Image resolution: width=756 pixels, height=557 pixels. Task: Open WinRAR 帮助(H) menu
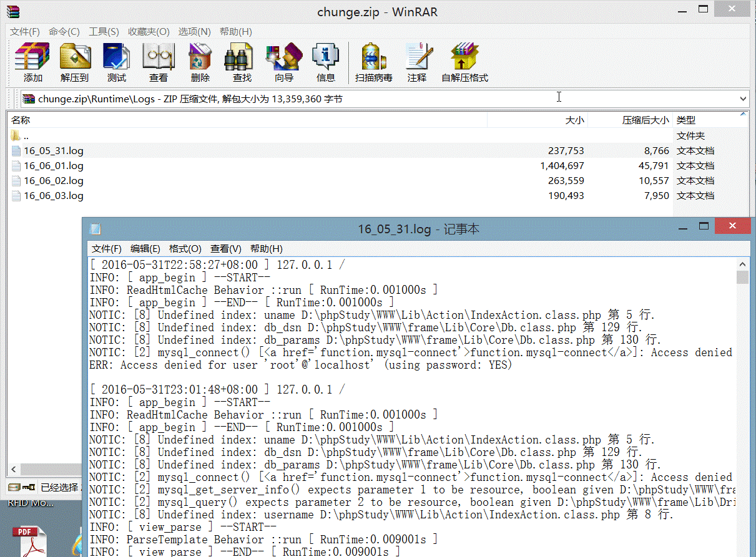235,31
